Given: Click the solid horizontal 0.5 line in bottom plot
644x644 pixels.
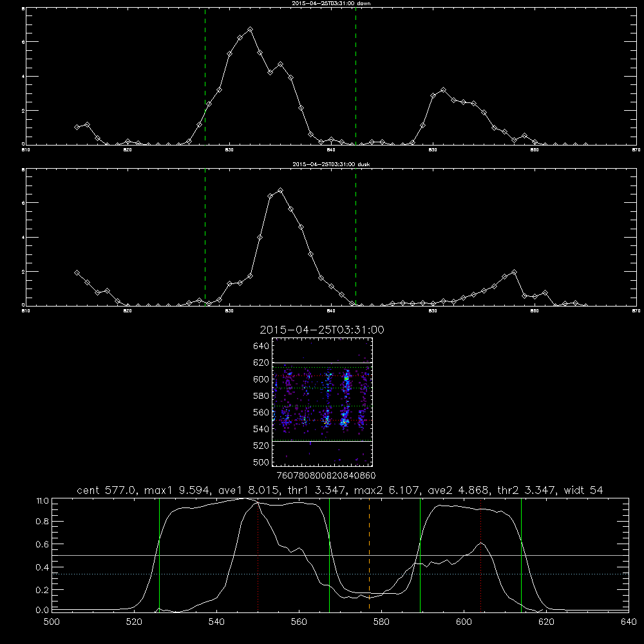Looking at the screenshot, I should [341, 555].
